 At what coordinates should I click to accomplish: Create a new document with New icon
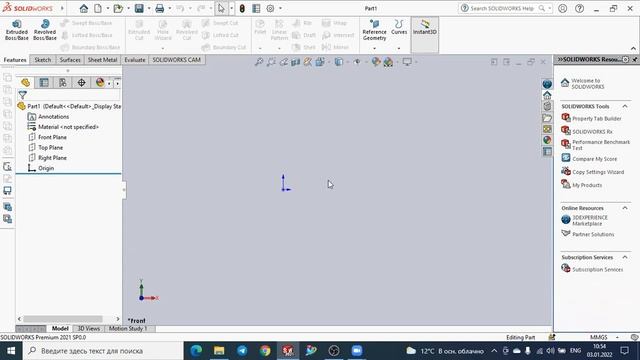click(x=98, y=8)
